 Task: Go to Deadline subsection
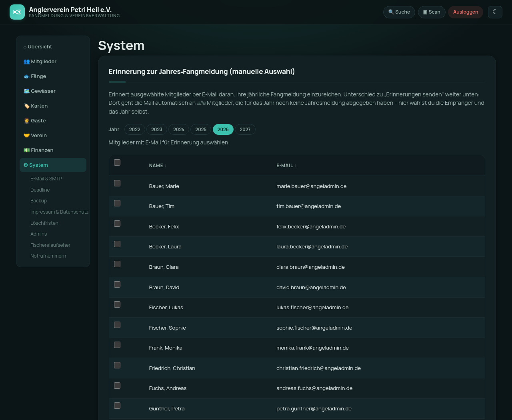point(40,190)
